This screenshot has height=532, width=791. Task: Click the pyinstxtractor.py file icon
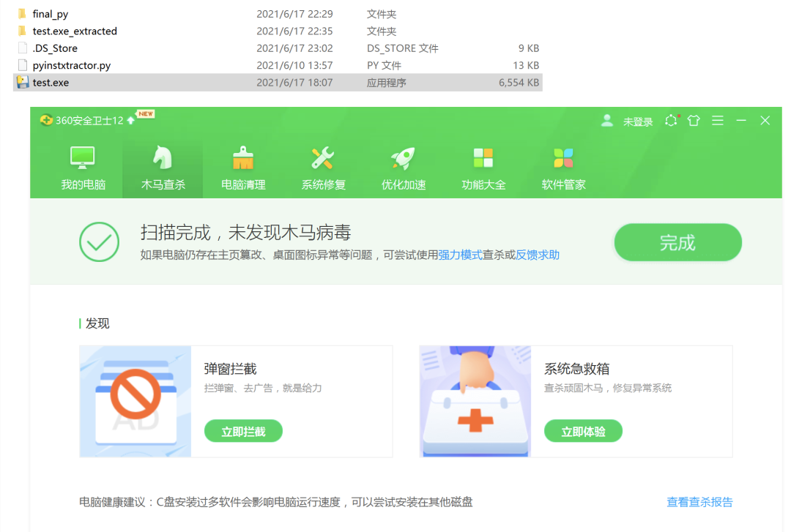tap(22, 65)
